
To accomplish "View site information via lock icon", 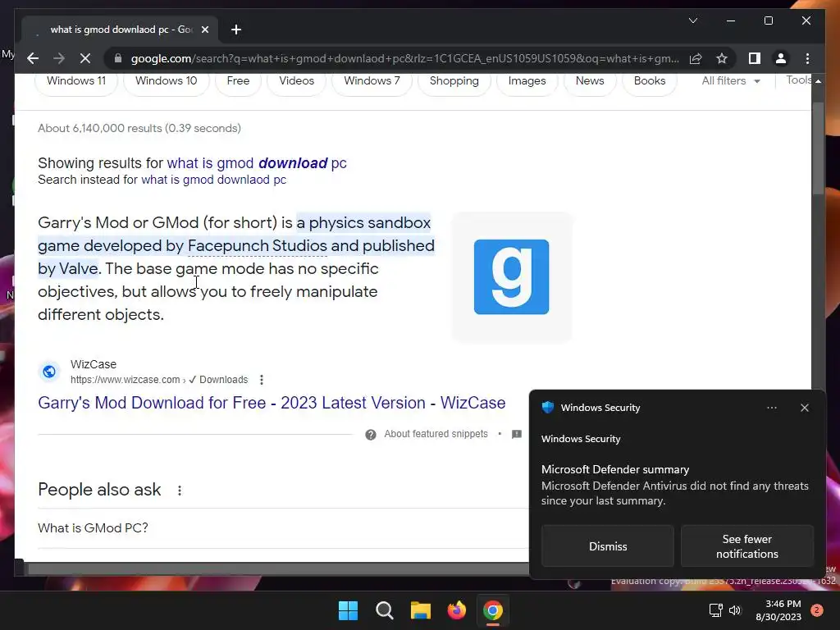I will [118, 58].
